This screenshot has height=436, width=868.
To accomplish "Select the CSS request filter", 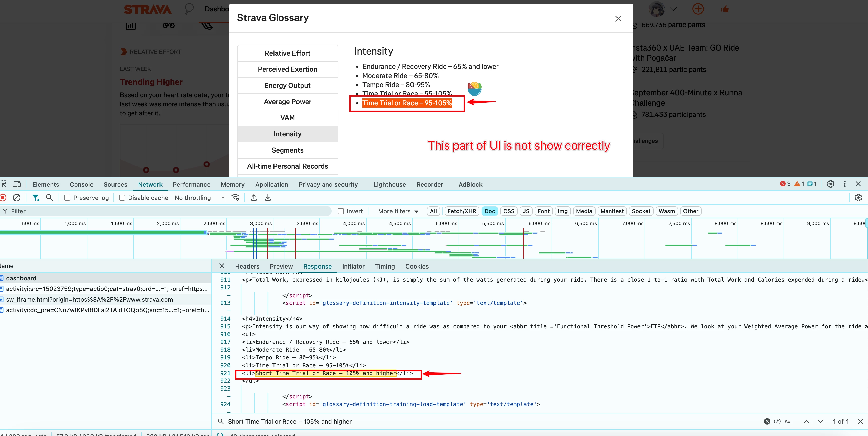I will 509,211.
